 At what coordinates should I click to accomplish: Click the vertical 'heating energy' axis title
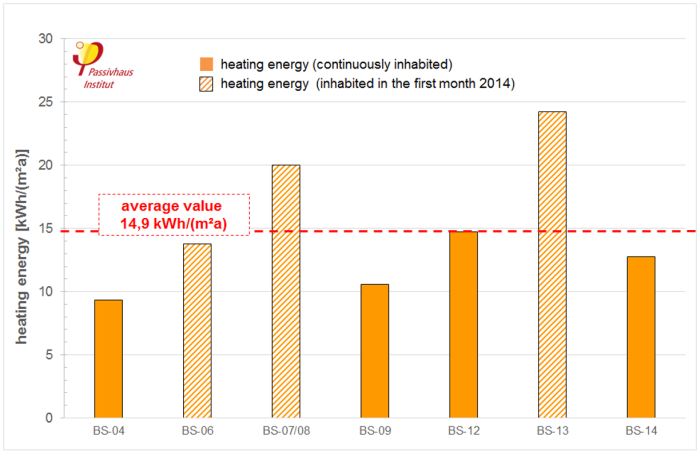coord(21,248)
